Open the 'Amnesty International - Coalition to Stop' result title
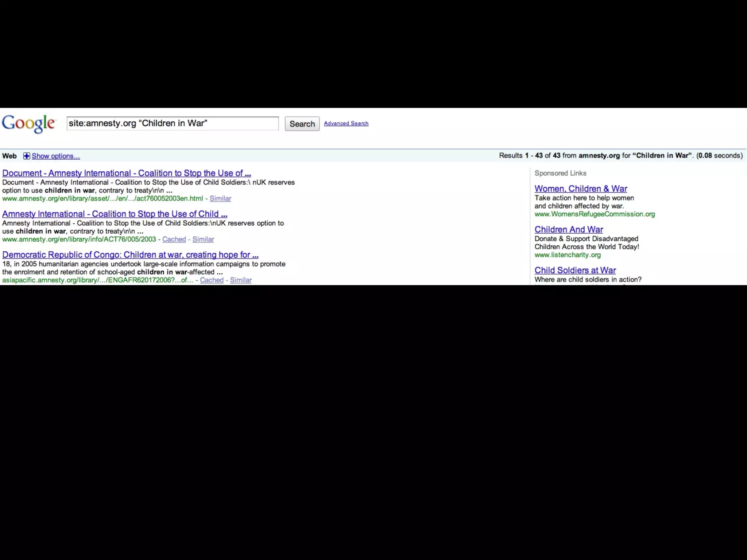Screen dimensions: 747x560 click(115, 214)
